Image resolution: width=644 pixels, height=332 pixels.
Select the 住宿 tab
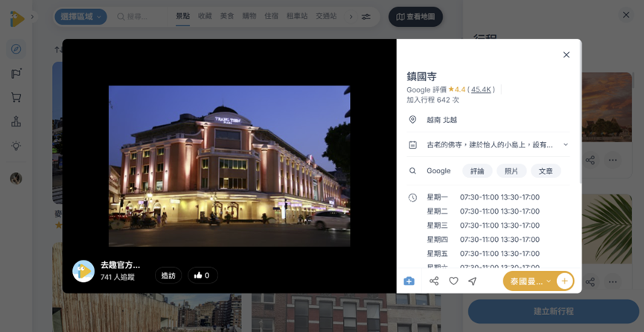(x=271, y=16)
